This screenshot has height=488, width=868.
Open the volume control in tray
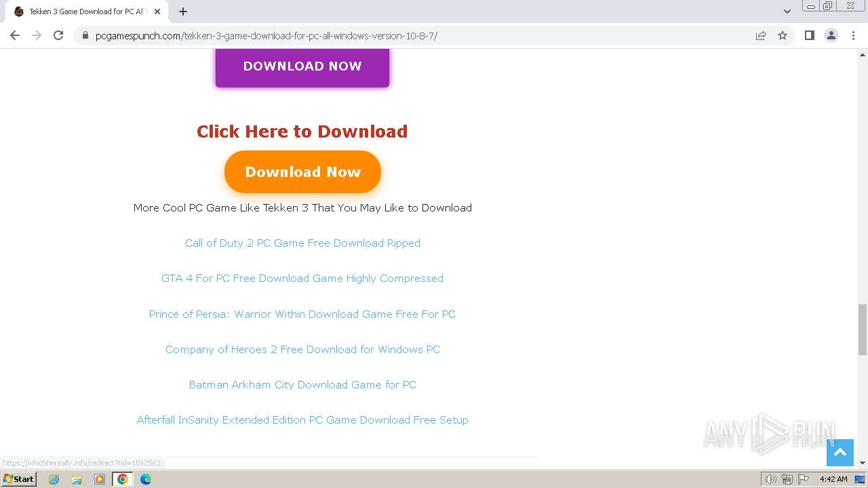pyautogui.click(x=770, y=479)
